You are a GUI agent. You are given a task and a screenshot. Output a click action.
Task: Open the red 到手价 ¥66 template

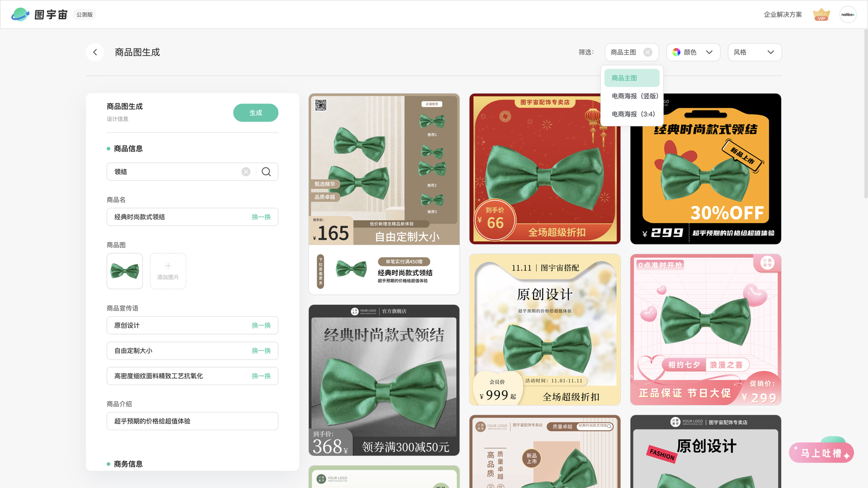(545, 169)
